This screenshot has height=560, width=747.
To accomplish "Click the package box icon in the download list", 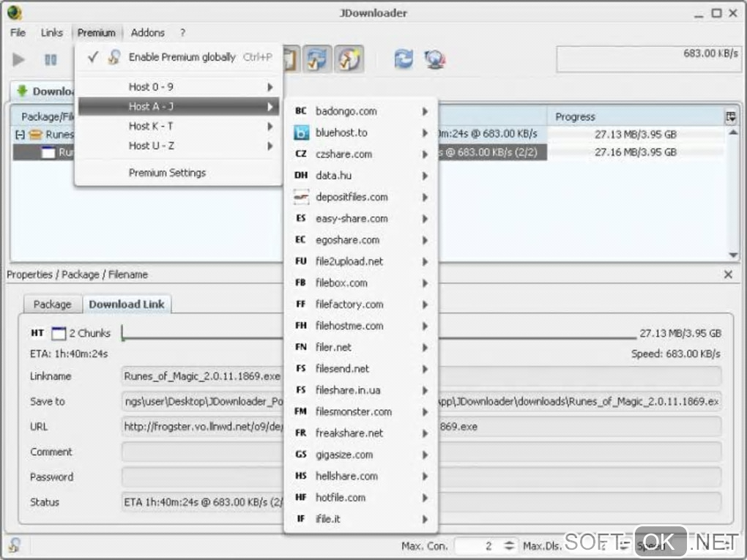I will click(x=36, y=135).
